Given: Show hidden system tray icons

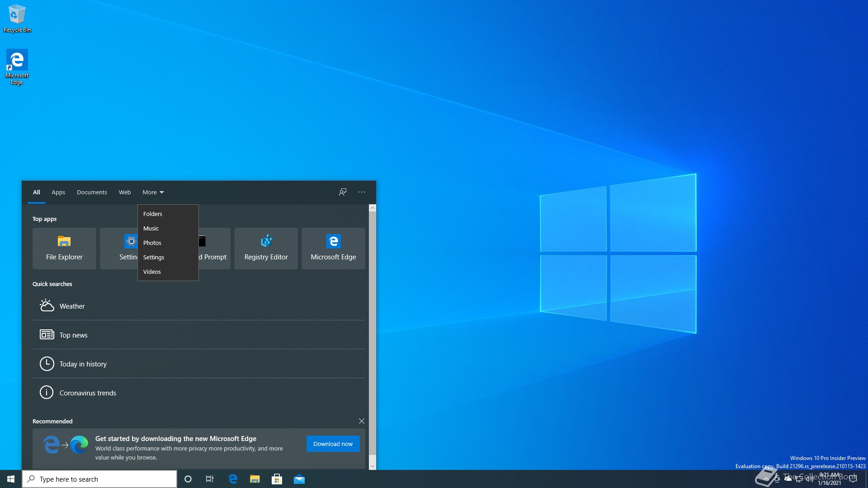Looking at the screenshot, I should pyautogui.click(x=766, y=479).
